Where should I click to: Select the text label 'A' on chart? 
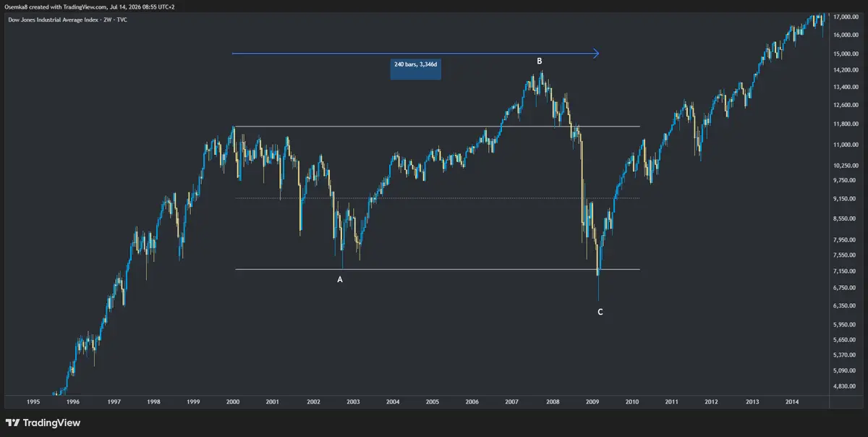click(x=340, y=279)
